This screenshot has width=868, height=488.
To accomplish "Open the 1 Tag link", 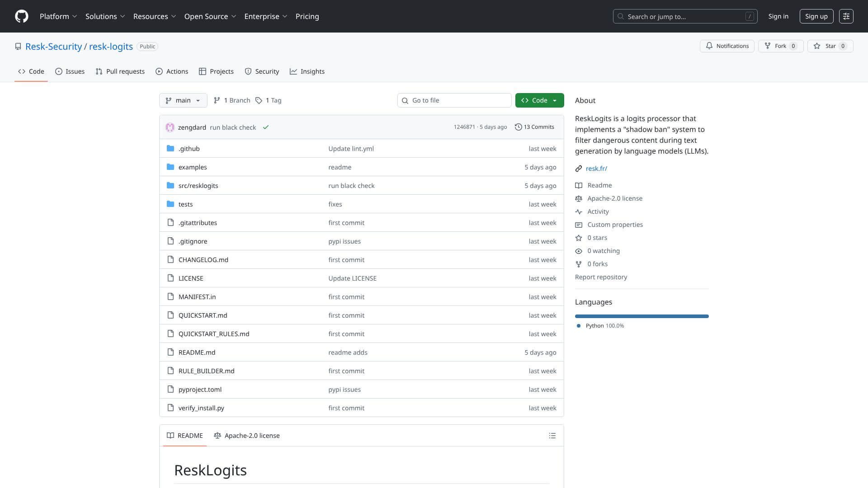I will 269,100.
